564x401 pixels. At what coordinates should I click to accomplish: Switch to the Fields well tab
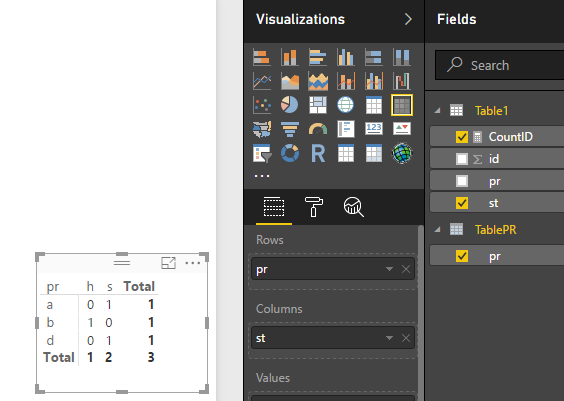[x=274, y=207]
